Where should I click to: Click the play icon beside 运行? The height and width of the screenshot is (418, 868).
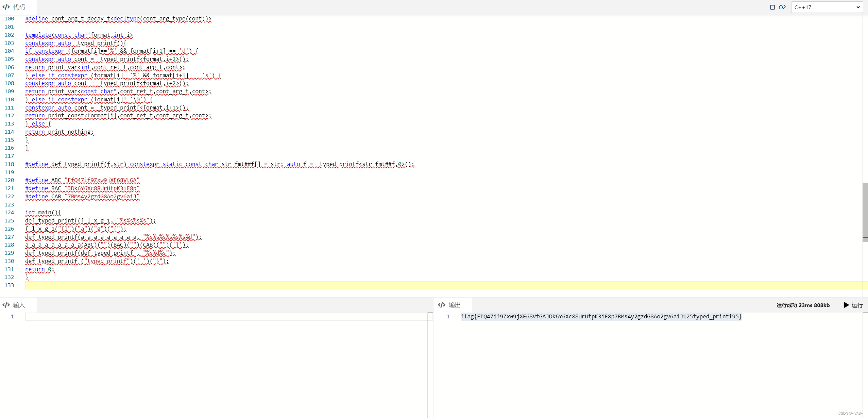point(846,305)
